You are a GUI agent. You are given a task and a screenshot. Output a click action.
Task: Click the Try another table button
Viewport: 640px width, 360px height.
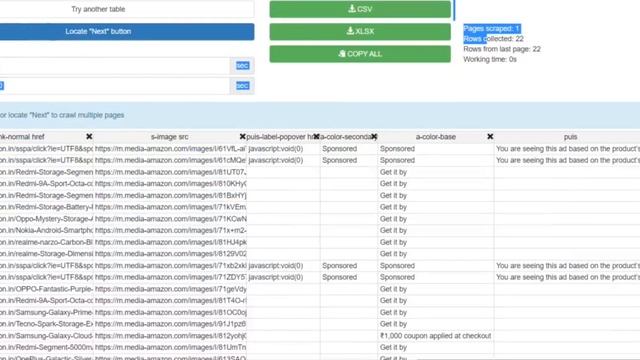pyautogui.click(x=127, y=9)
